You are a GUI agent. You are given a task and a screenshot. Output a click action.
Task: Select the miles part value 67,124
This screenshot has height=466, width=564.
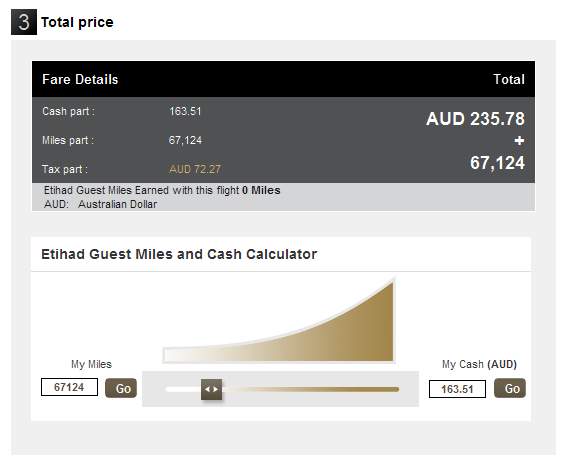pyautogui.click(x=185, y=140)
